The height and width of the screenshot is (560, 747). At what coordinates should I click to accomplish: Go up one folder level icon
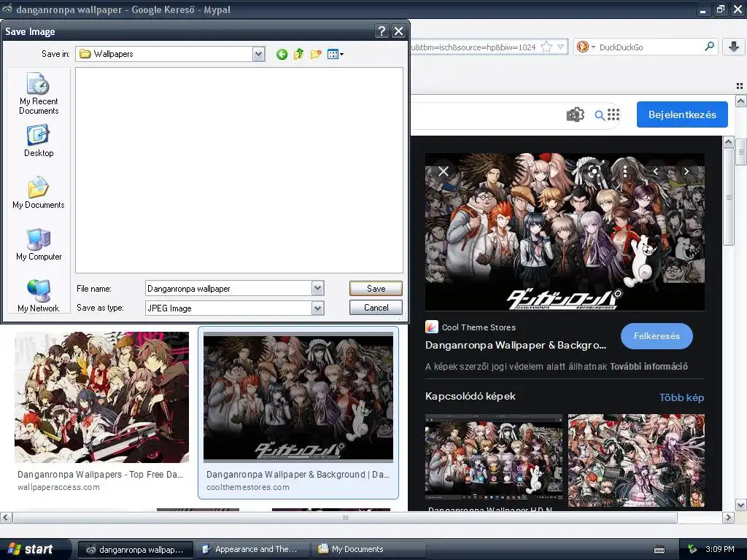[x=298, y=54]
